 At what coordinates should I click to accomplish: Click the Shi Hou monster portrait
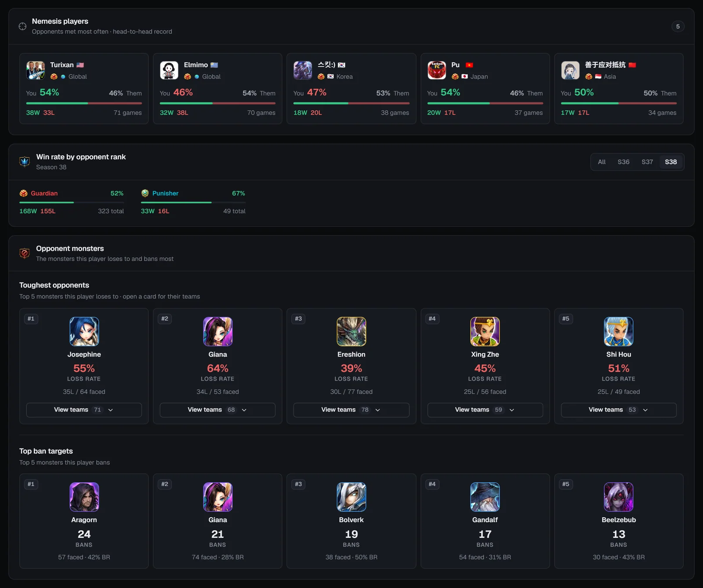619,332
